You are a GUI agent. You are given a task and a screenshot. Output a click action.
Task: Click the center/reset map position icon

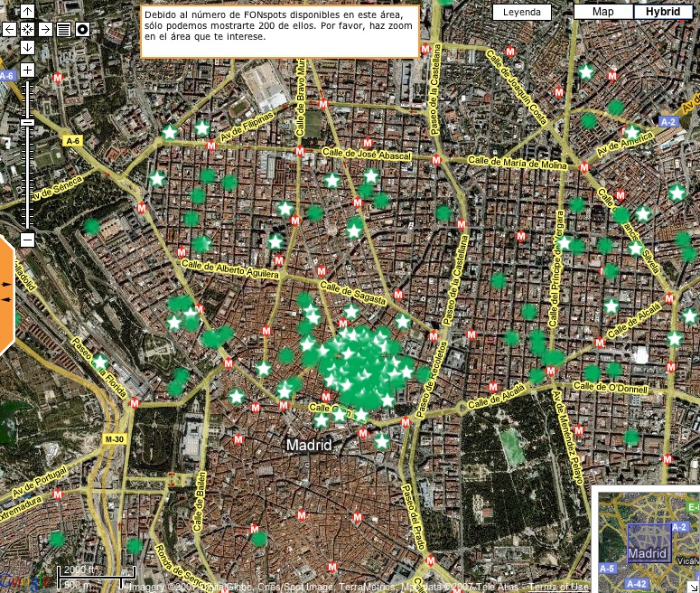[x=27, y=29]
